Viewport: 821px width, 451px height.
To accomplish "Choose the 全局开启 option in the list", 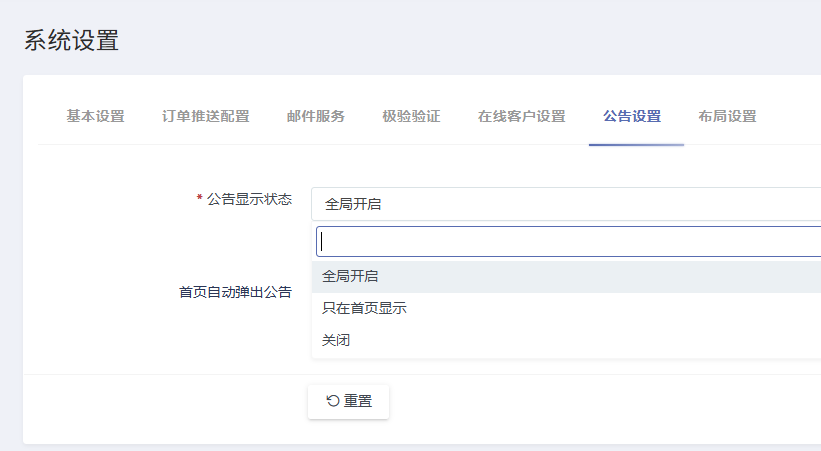I will (x=350, y=276).
